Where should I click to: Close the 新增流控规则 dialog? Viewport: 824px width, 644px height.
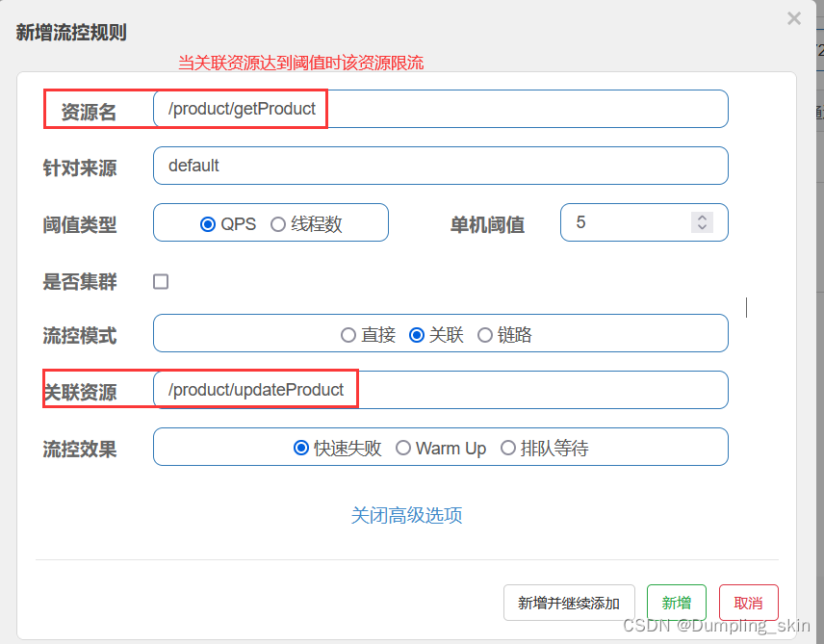794,19
